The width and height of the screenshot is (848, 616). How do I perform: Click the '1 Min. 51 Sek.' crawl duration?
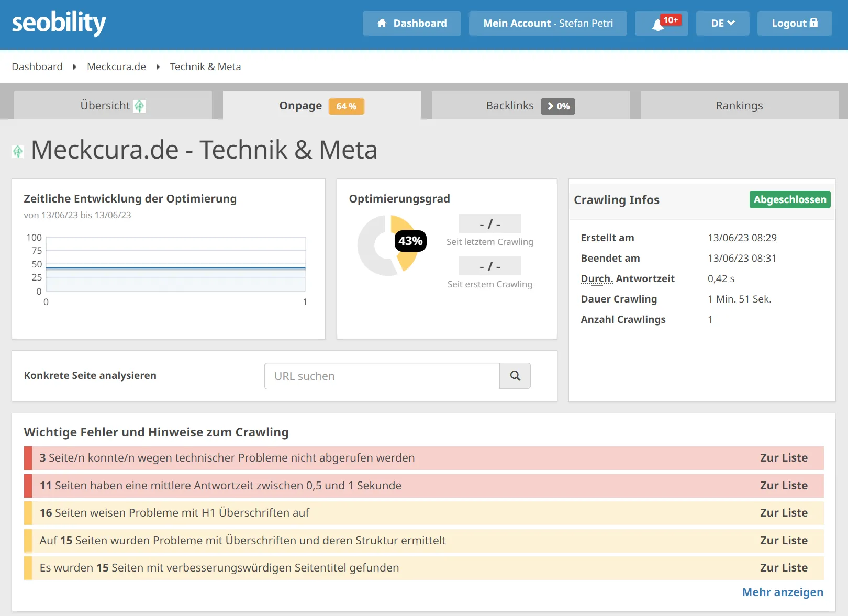740,299
